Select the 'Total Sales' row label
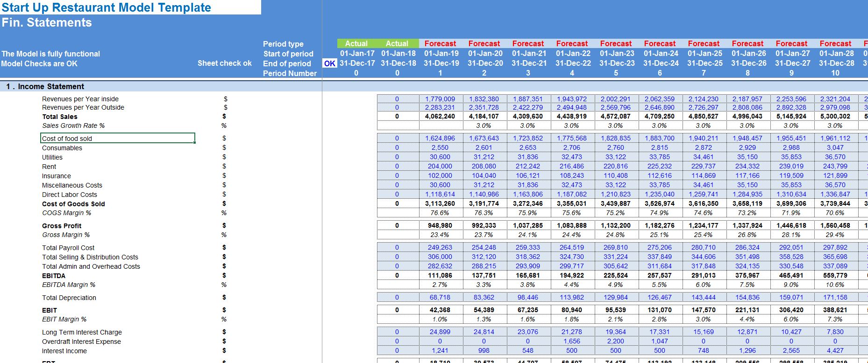Image resolution: width=868 pixels, height=363 pixels. click(x=60, y=117)
